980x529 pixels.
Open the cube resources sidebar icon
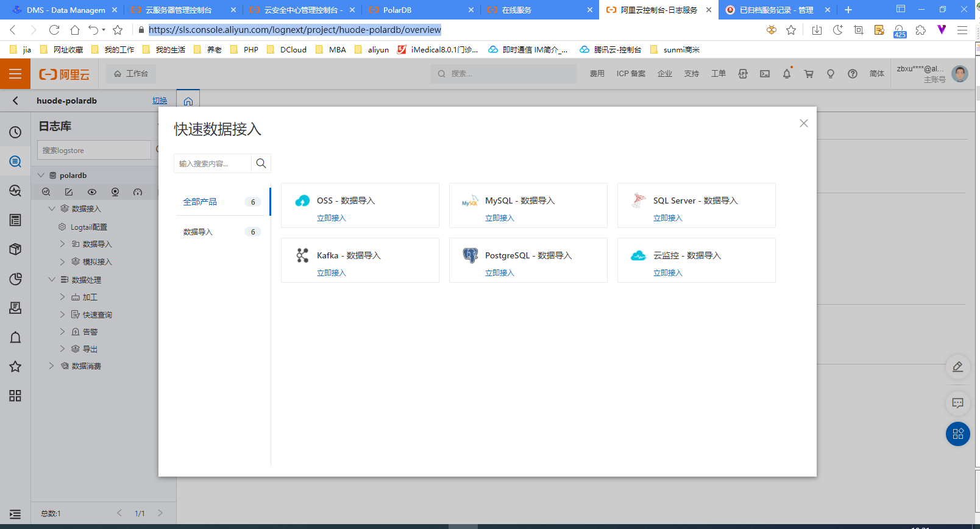(15, 249)
